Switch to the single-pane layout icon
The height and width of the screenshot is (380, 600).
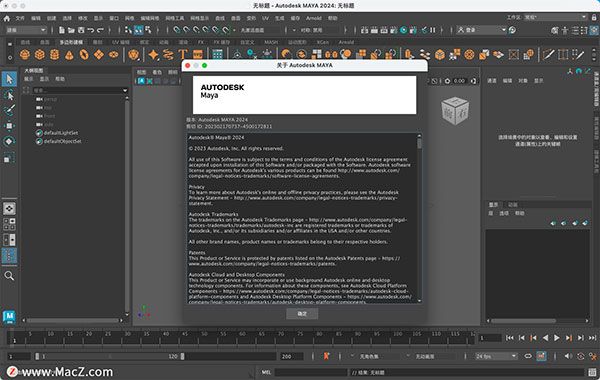click(9, 209)
